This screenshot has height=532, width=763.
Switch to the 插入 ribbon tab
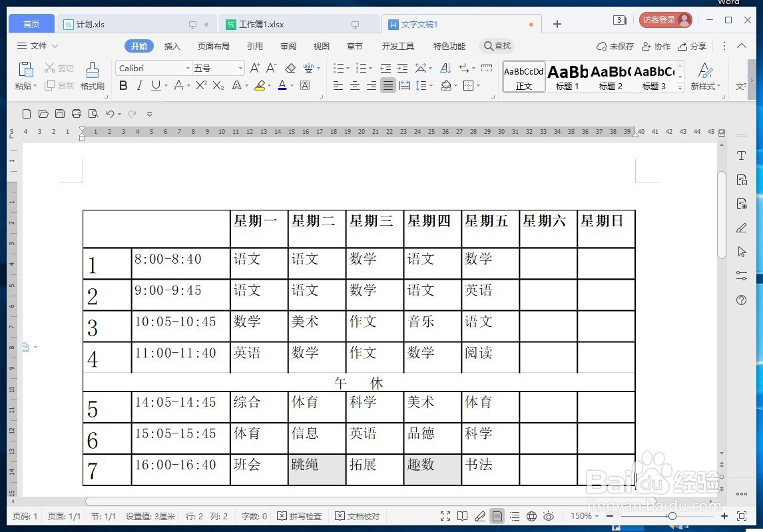[172, 46]
